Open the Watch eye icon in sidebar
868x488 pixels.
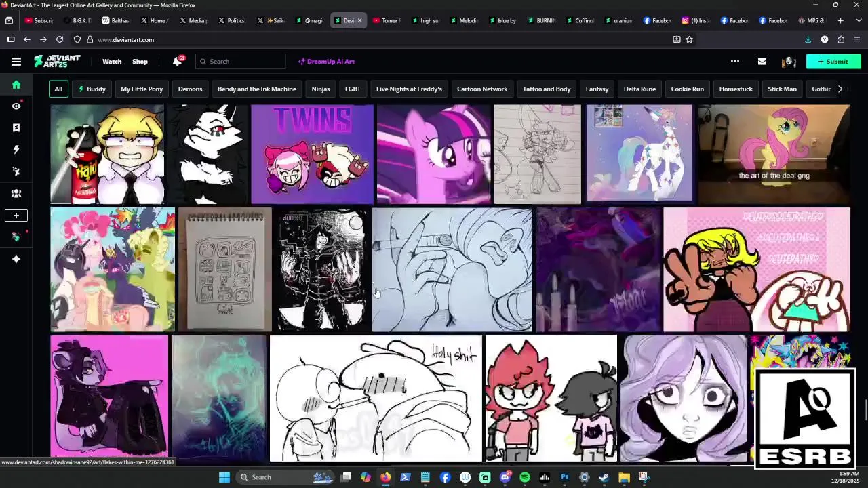[x=16, y=106]
